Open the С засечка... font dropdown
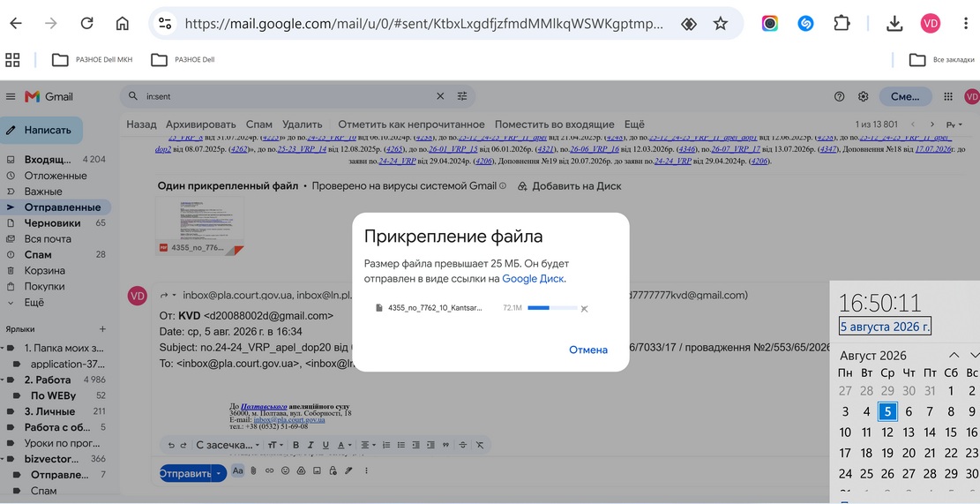Screen dimensions: 980x504 (x=228, y=445)
